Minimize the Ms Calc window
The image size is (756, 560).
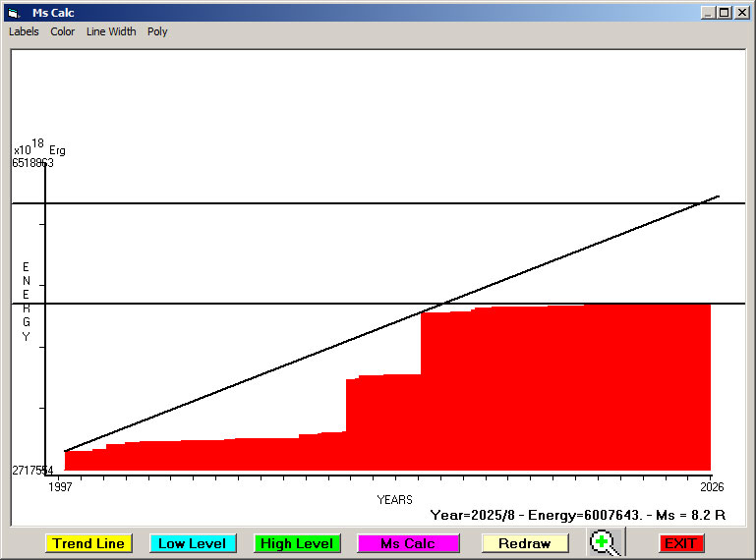coord(708,13)
